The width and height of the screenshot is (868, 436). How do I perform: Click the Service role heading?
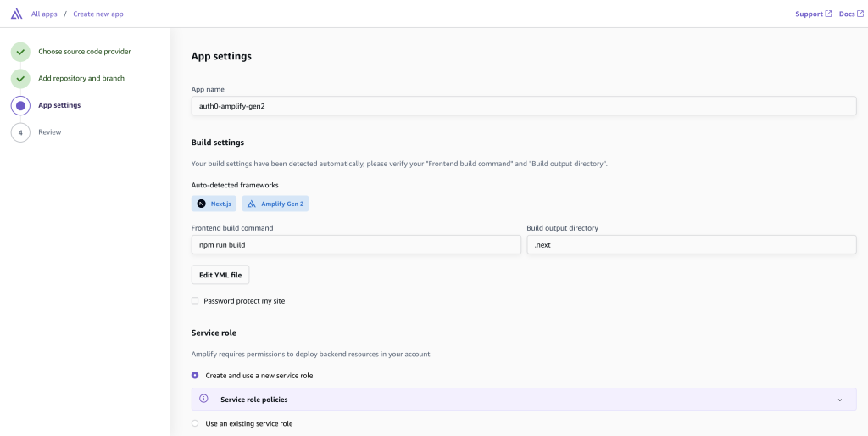pyautogui.click(x=214, y=333)
